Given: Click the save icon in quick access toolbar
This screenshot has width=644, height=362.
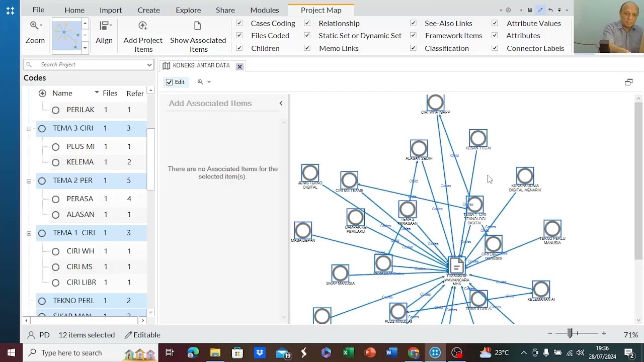Looking at the screenshot, I should (530, 10).
